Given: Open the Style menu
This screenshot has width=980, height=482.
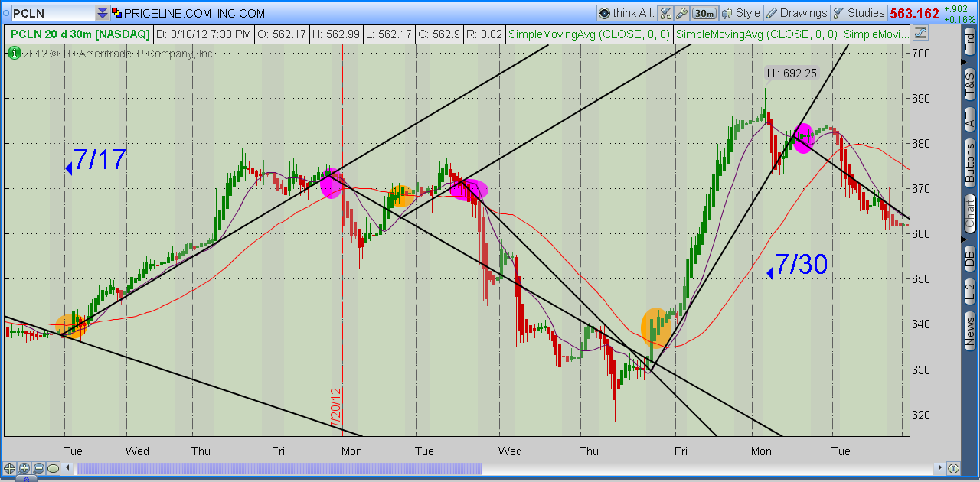Looking at the screenshot, I should (740, 13).
